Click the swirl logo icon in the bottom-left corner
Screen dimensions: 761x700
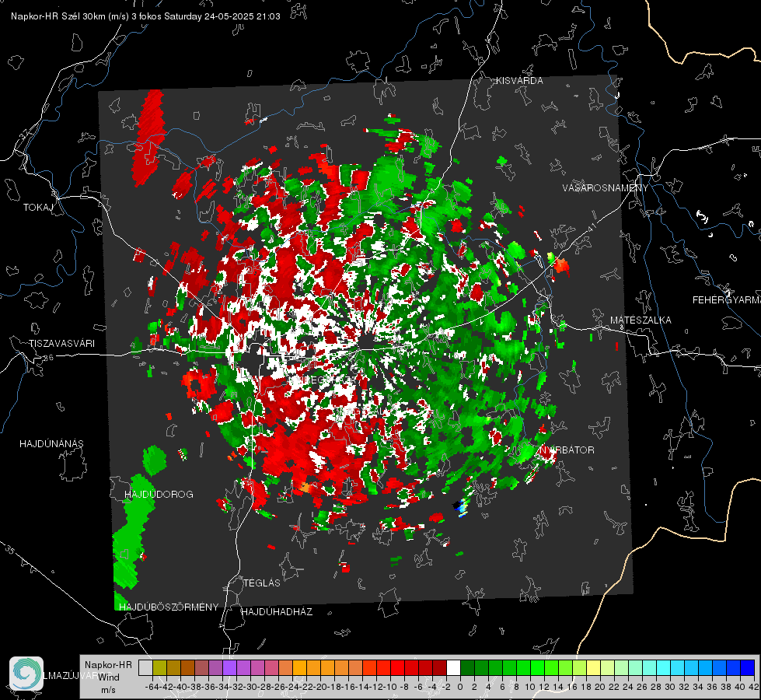coord(26,674)
